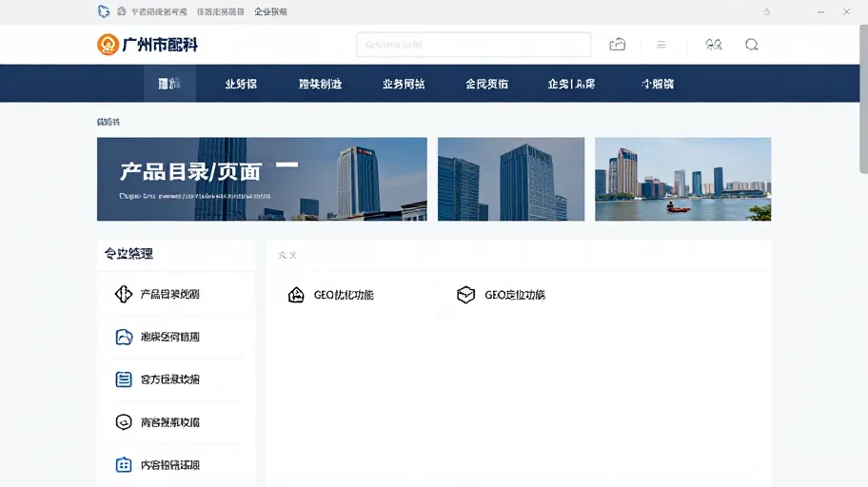Open the hamburger menu icon in header

tap(661, 45)
